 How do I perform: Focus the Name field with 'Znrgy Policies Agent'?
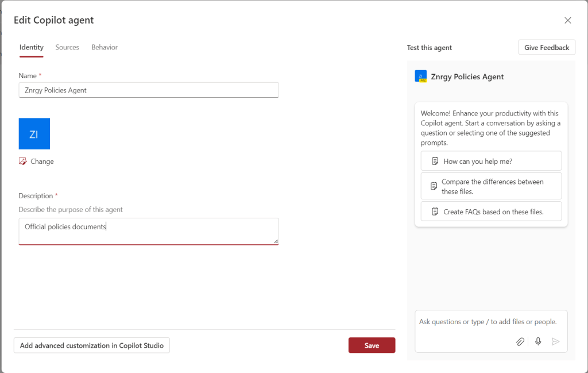pos(149,90)
